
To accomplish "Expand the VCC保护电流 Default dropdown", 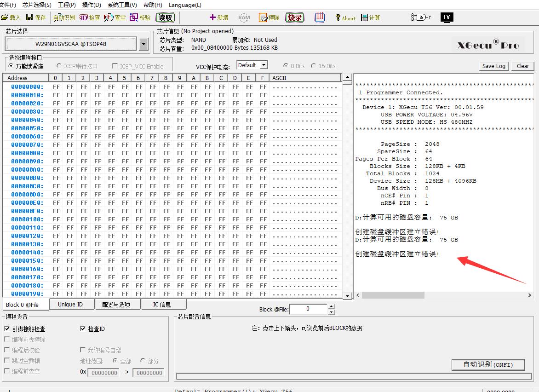I will pyautogui.click(x=264, y=65).
